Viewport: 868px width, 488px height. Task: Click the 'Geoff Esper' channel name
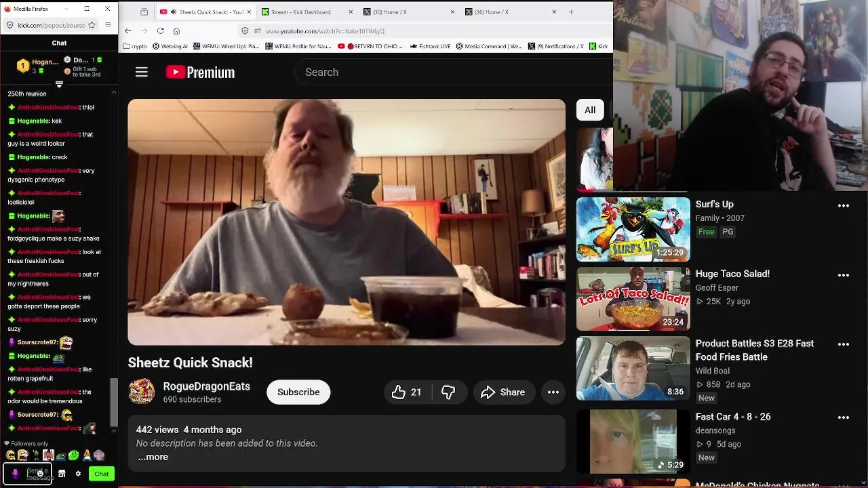point(717,288)
